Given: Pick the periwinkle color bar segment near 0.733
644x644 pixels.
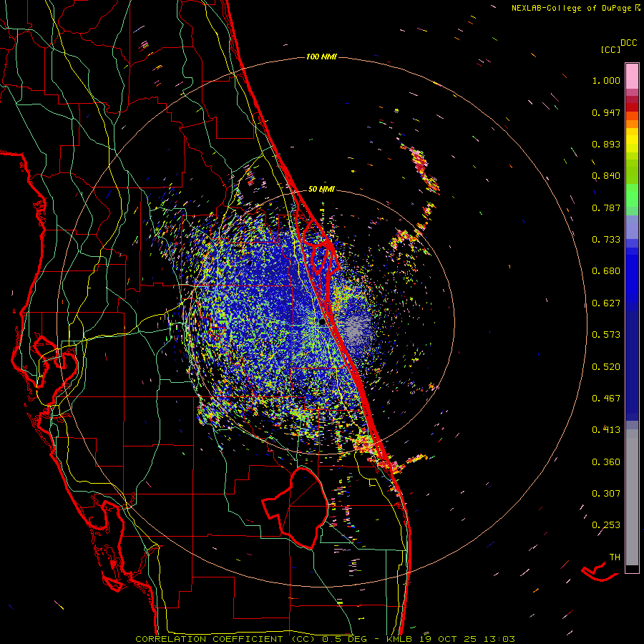Looking at the screenshot, I should coord(632,228).
